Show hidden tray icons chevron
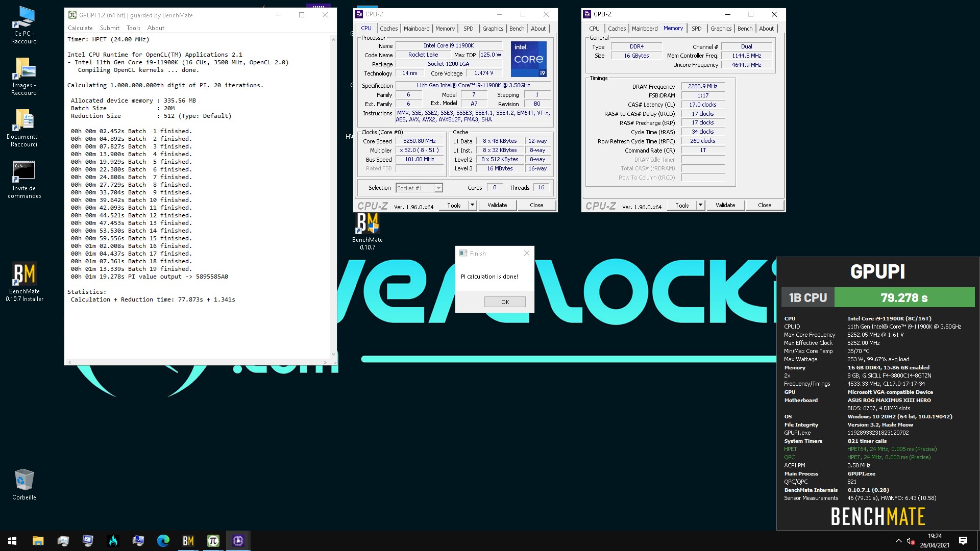Viewport: 980px width, 551px height. tap(898, 541)
